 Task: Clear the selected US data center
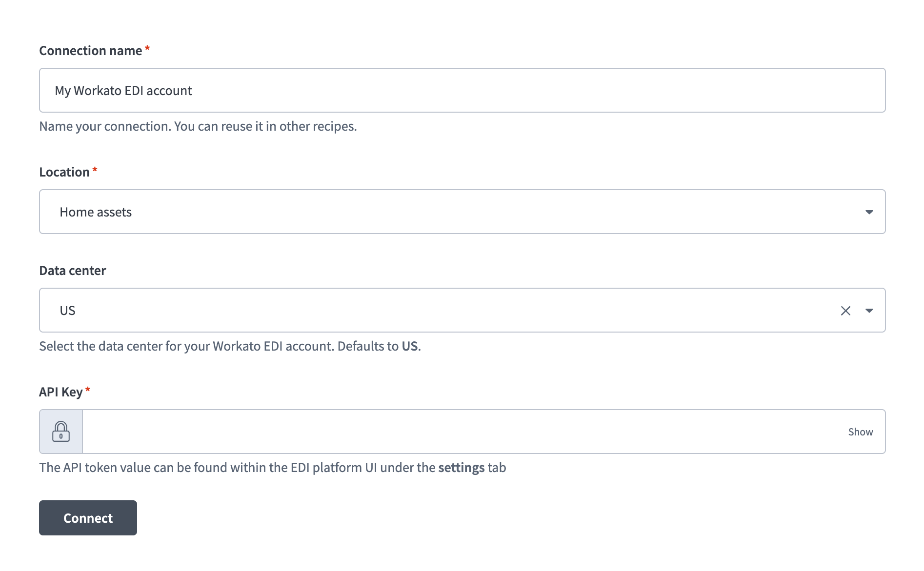coord(845,311)
